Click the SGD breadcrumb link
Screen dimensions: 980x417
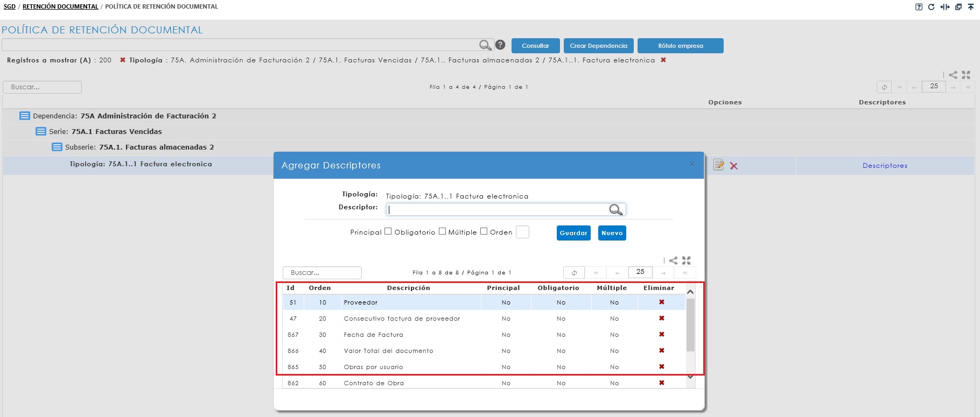pyautogui.click(x=9, y=6)
